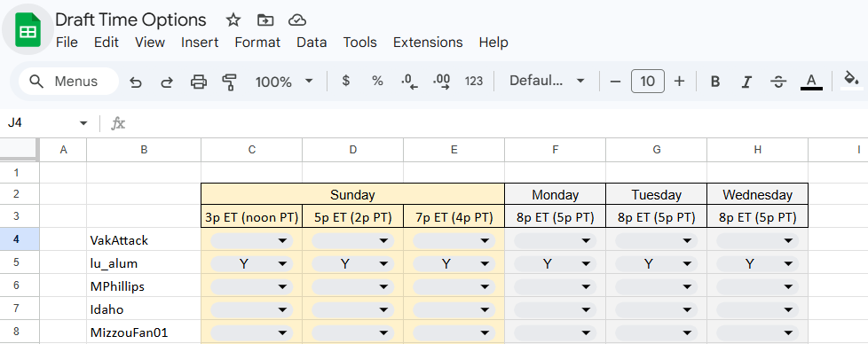
Task: Select the VakAttack name cell
Action: coord(144,240)
